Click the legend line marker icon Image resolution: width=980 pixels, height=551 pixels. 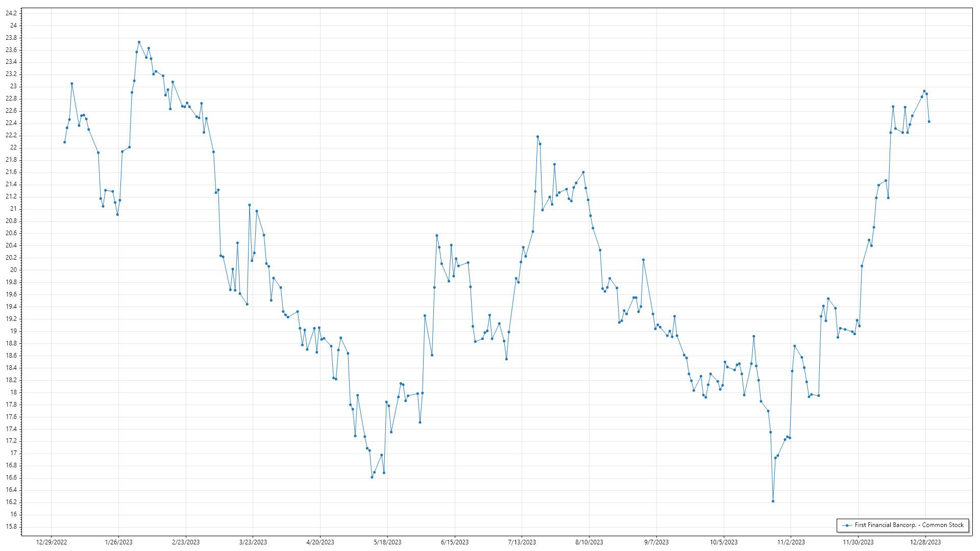(847, 525)
